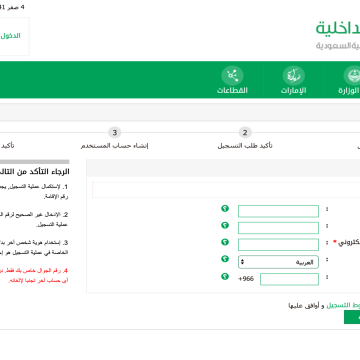Image resolution: width=360 pixels, height=360 pixels.
Task: Click the wide empty field atop the form
Action: click(226, 190)
